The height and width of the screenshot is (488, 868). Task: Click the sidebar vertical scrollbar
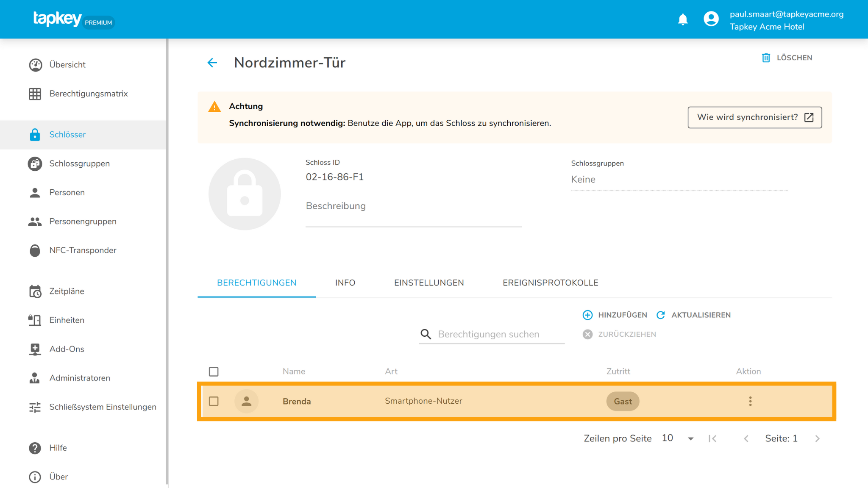point(167,261)
